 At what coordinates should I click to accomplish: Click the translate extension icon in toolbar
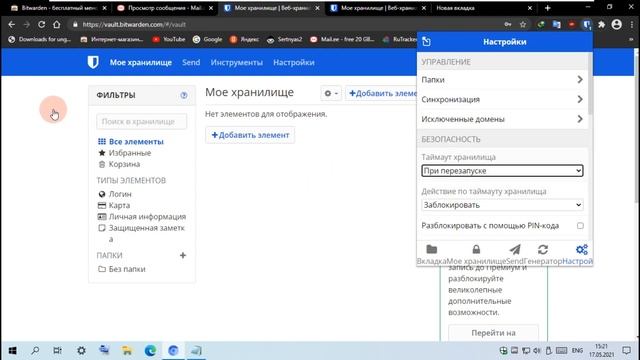[x=556, y=24]
